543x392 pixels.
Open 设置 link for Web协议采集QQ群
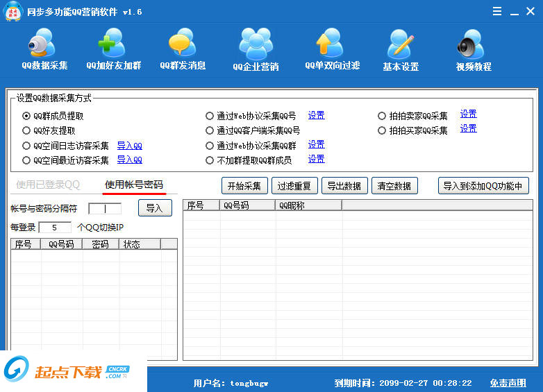point(316,144)
